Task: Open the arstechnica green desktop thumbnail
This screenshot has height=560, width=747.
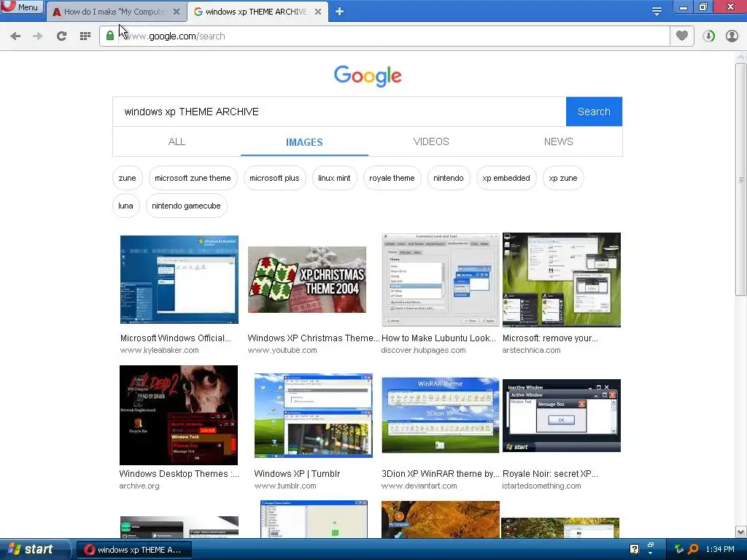Action: click(x=561, y=279)
